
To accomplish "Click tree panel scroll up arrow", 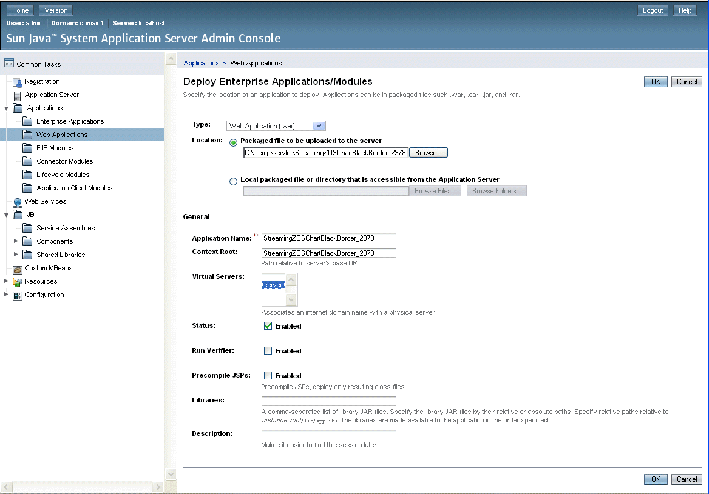I will point(170,59).
